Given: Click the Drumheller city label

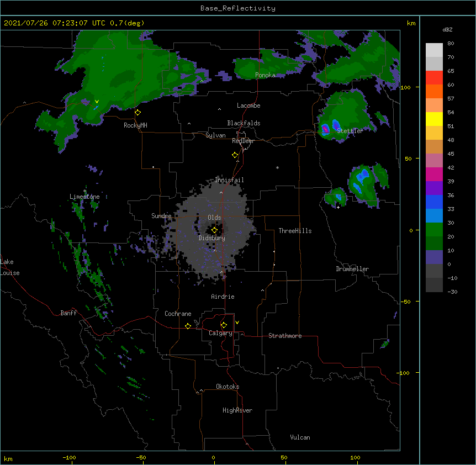Looking at the screenshot, I should [352, 269].
